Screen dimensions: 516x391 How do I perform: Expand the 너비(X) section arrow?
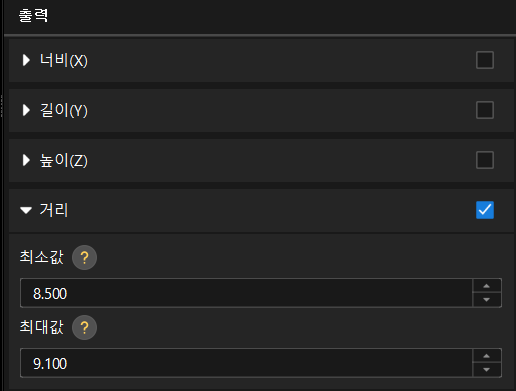click(x=26, y=60)
